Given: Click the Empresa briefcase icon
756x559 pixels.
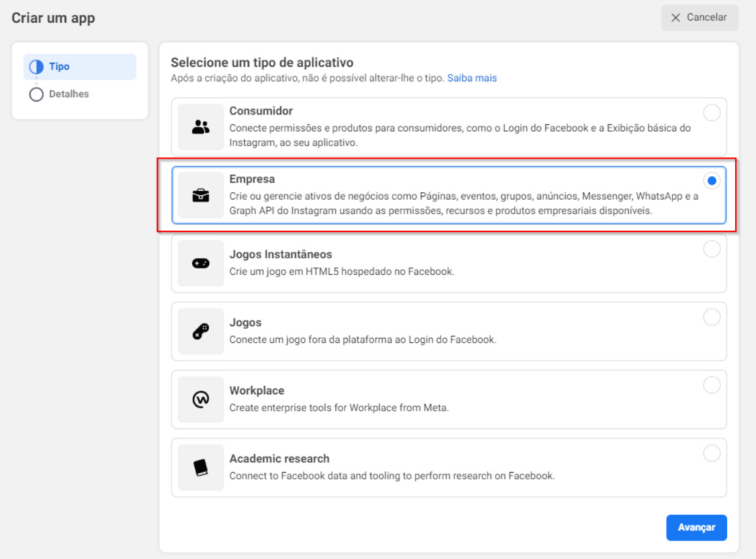Looking at the screenshot, I should point(201,195).
